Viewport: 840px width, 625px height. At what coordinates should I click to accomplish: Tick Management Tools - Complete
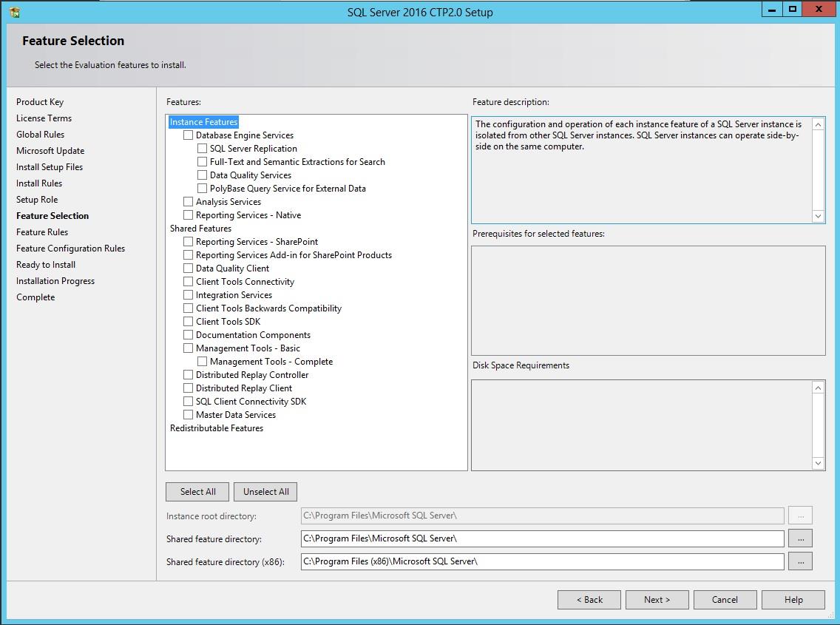[202, 361]
